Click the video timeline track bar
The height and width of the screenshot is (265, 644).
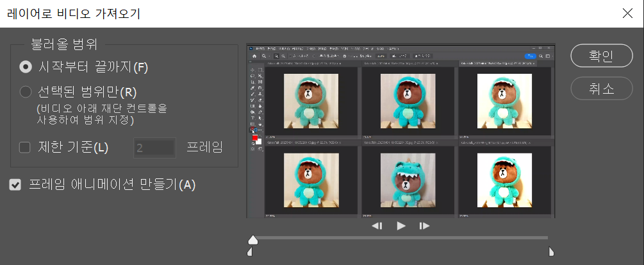[400, 237]
